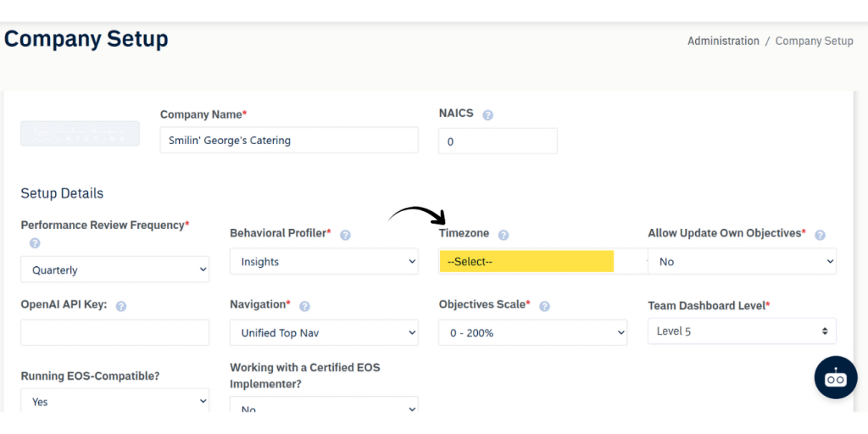
Task: Expand the Performance Review Frequency Quarterly dropdown
Action: coord(114,270)
